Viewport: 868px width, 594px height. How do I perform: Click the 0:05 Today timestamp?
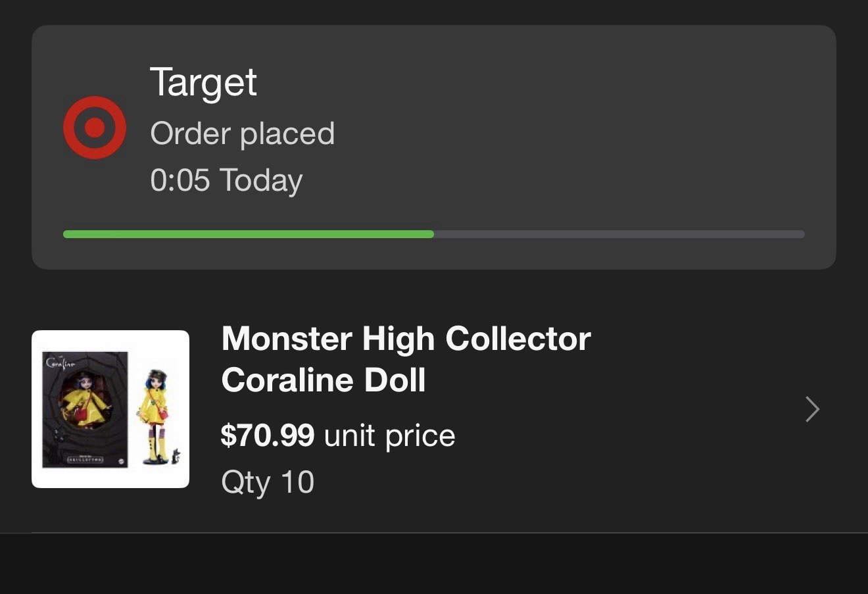226,180
